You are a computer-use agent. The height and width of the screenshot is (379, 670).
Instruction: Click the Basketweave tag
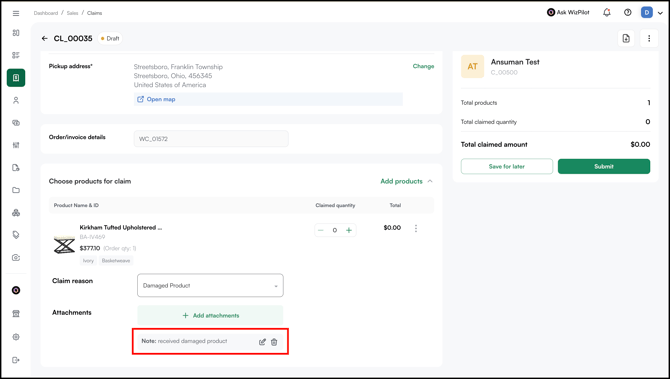point(116,261)
